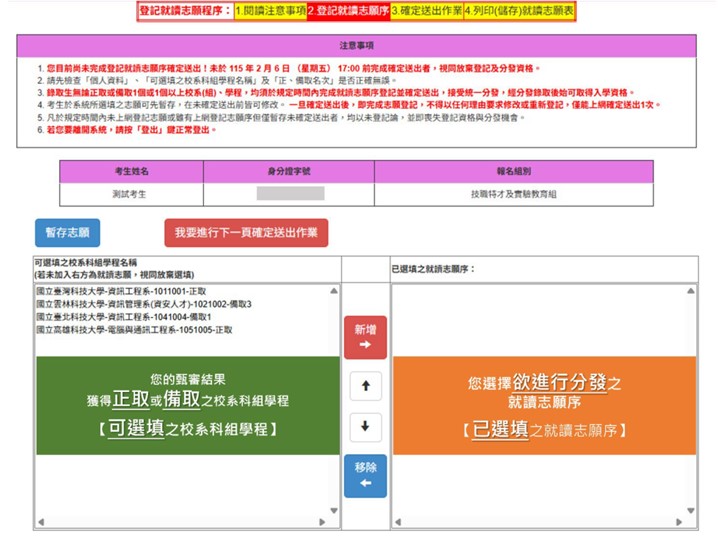Select 國立雲林科技大學-資訊管理系 備取3 entry
Viewport: 718px width, 541px height.
[x=143, y=303]
